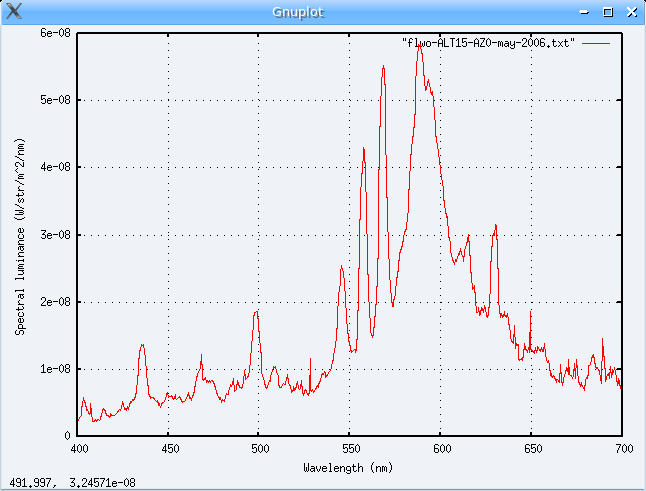Maximize the Gnuplot window
Screen dimensions: 646x491
pyautogui.click(x=608, y=12)
